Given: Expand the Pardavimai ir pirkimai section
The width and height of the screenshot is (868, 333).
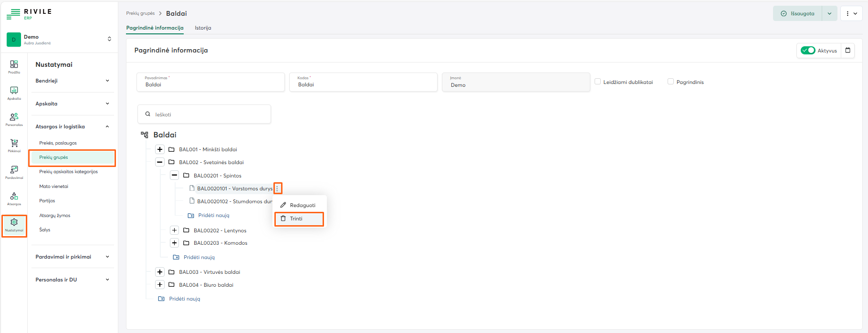Looking at the screenshot, I should (72, 257).
